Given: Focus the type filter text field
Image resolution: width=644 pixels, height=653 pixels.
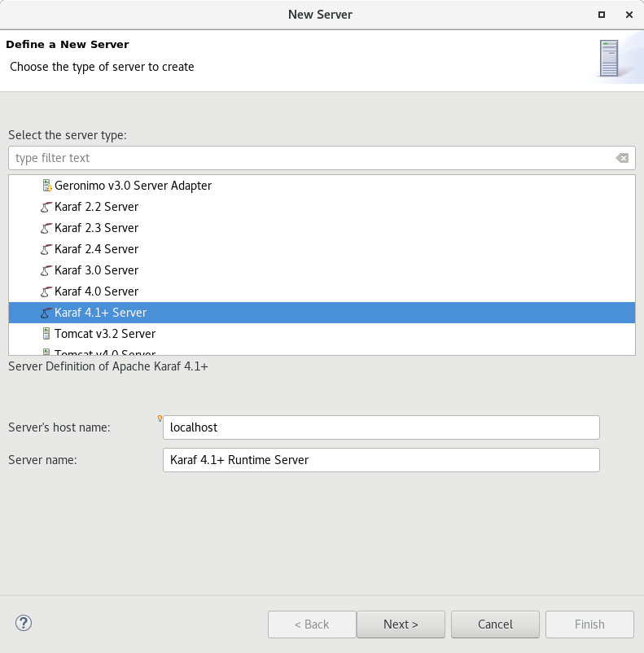Looking at the screenshot, I should (x=309, y=158).
